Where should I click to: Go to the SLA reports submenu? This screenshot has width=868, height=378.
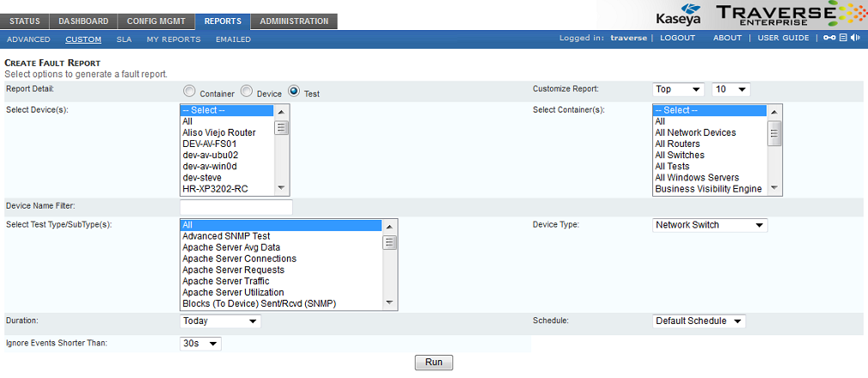click(x=124, y=40)
